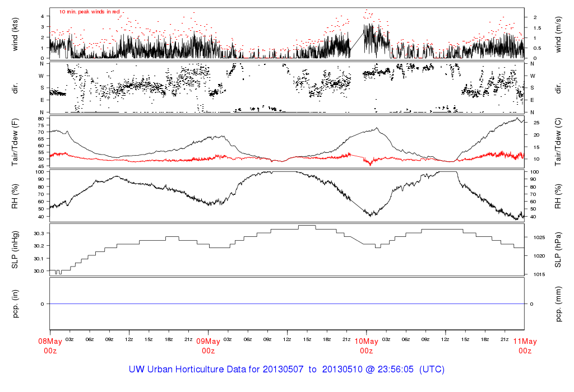This screenshot has width=574, height=392.
Task: Click the '15' Celsius tick value
Action: (x=536, y=147)
